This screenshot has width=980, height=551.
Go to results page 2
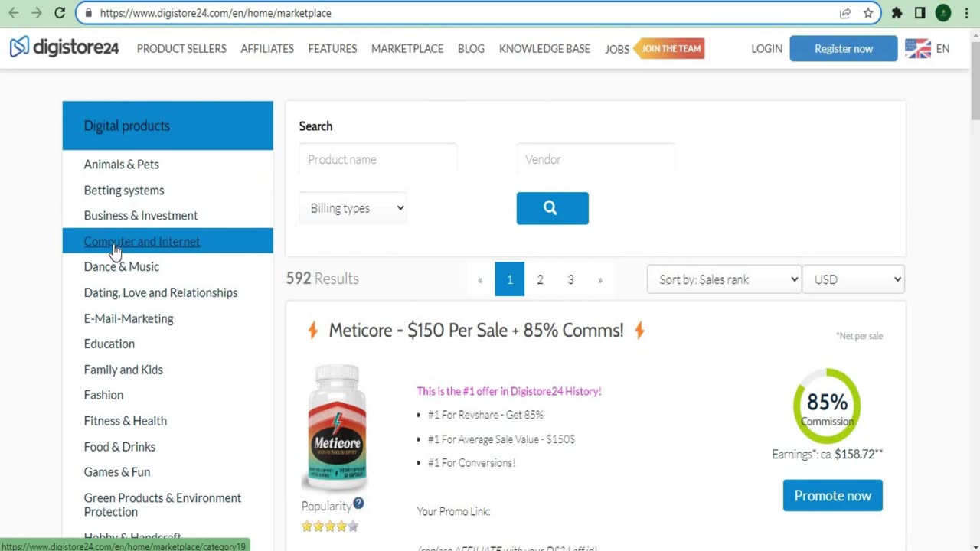(540, 279)
